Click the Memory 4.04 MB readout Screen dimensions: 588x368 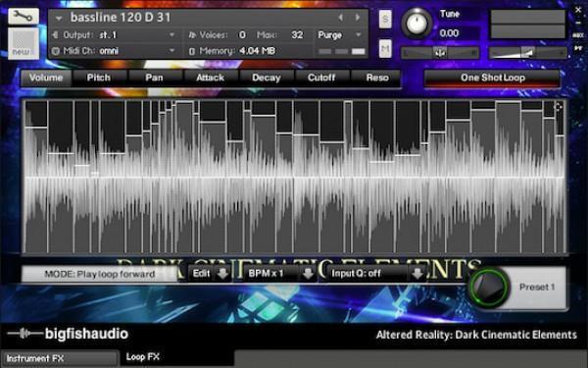click(x=257, y=51)
